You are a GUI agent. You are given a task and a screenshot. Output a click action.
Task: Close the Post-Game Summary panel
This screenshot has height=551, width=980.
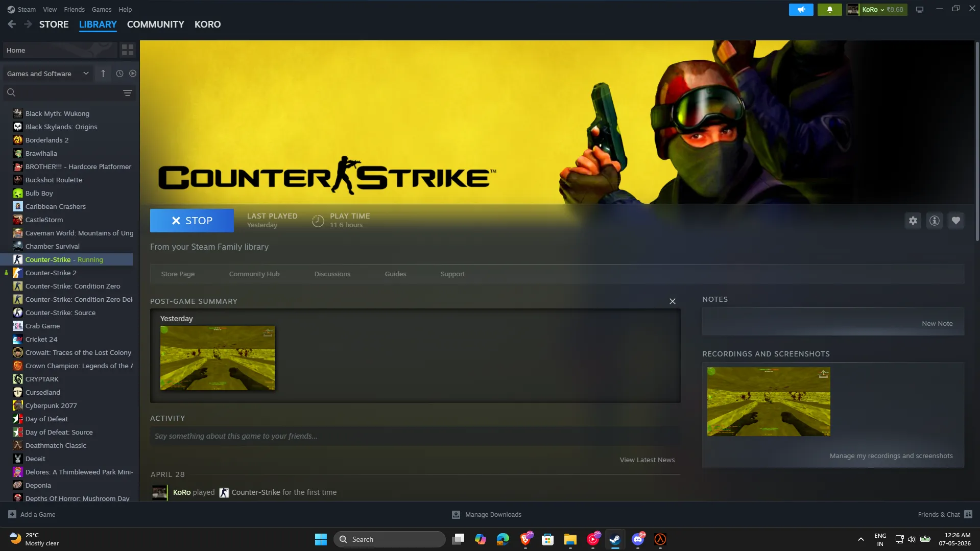pyautogui.click(x=673, y=301)
